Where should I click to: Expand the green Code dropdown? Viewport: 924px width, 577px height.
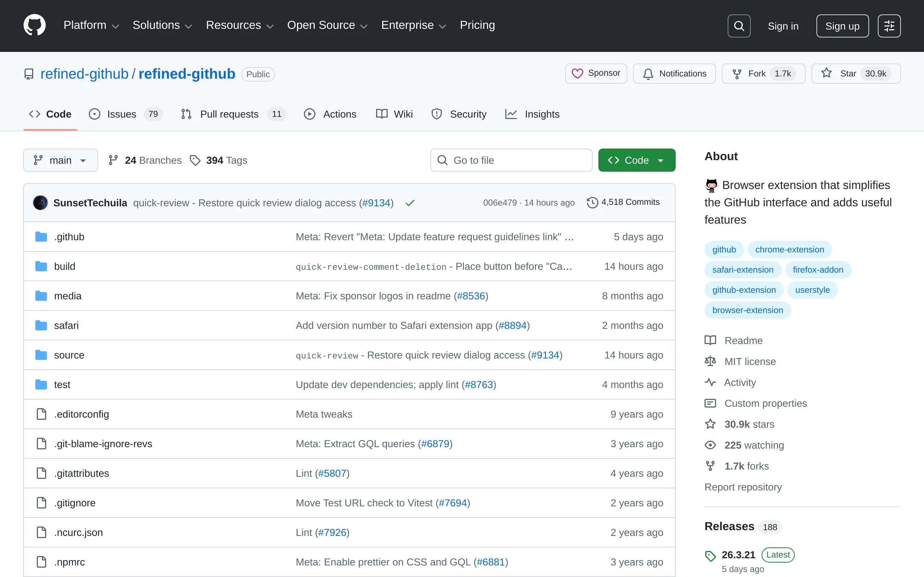click(636, 160)
